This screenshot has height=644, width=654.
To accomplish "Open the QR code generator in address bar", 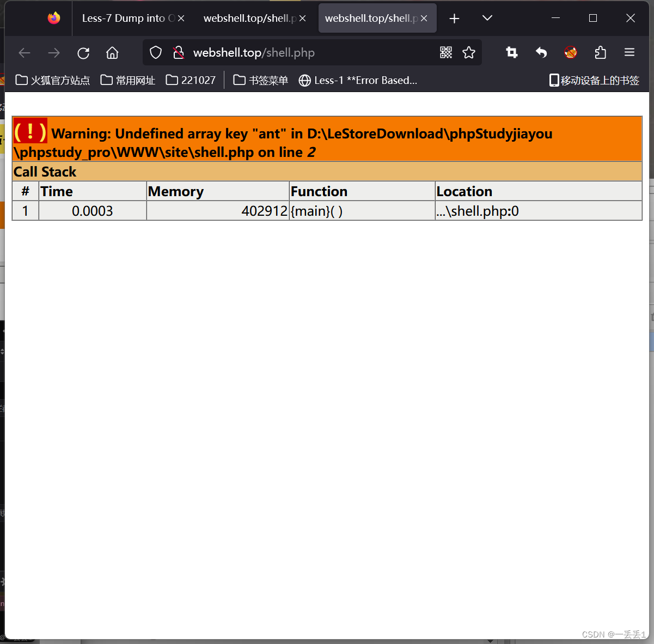I will [445, 52].
